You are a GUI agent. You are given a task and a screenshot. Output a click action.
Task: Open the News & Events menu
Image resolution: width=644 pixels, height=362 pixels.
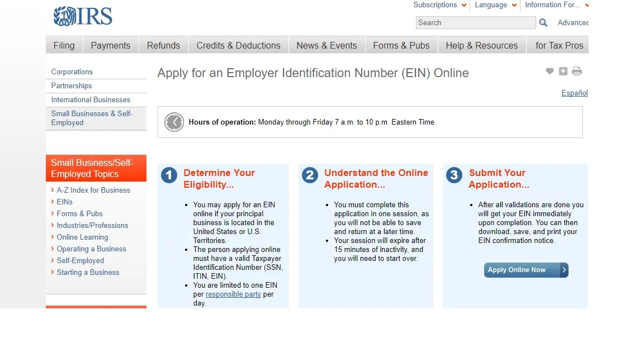[x=326, y=45]
